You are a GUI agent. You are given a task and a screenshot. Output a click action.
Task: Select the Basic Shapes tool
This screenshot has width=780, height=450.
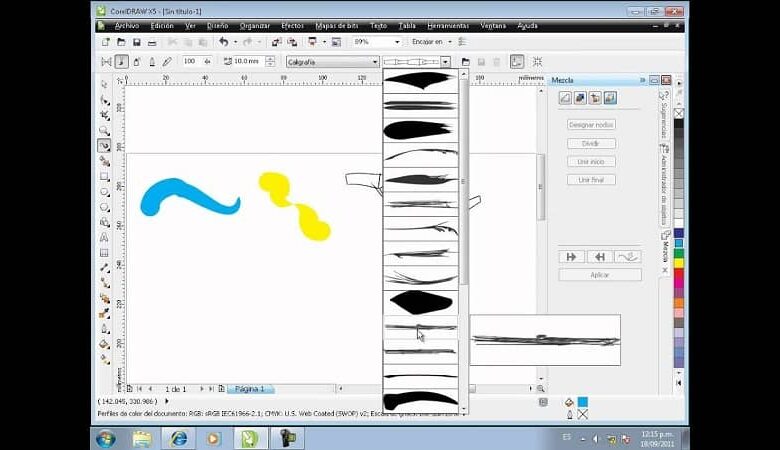coord(104,222)
